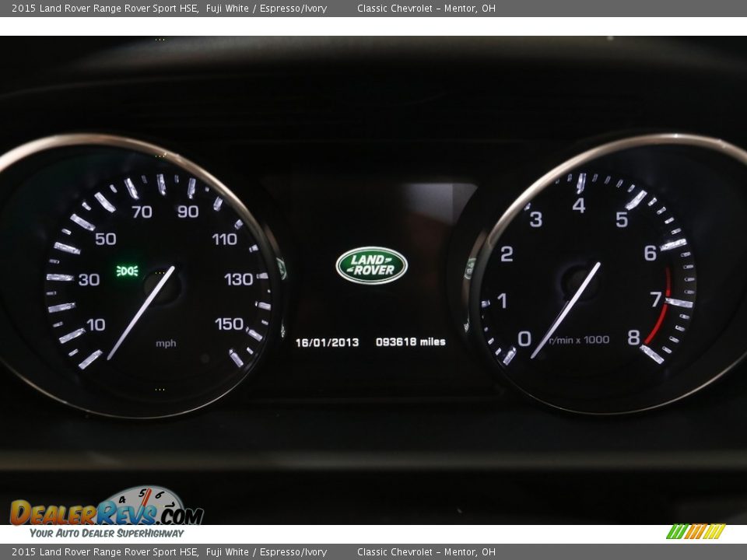Screen dimensions: 747x560
Task: Click top caption Classic Chevrolet – Mentor, OH
Action: [426, 8]
